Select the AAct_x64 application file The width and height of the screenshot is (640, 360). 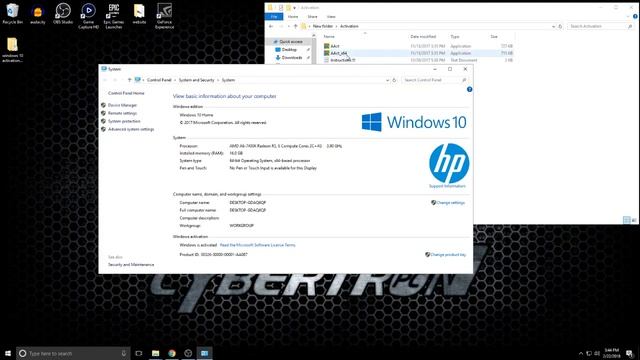(x=338, y=53)
